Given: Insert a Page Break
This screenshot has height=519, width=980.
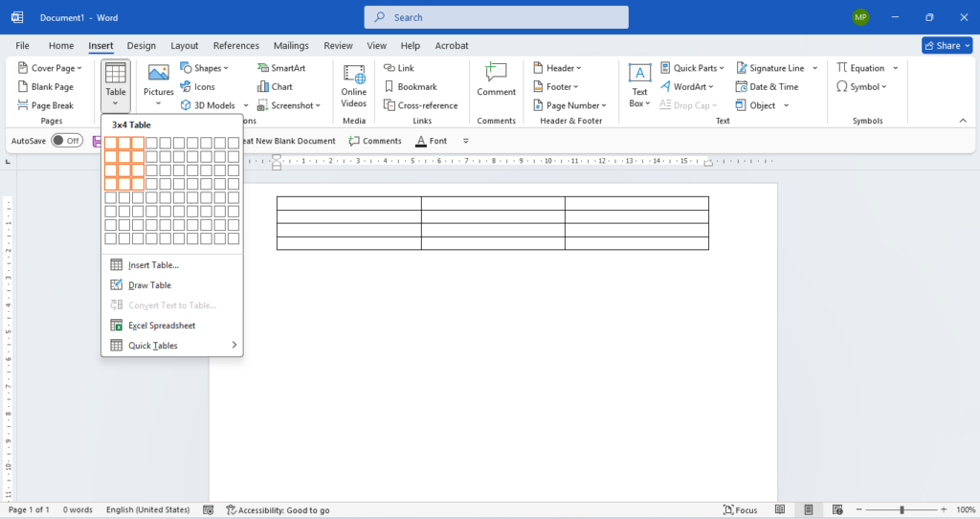Looking at the screenshot, I should tap(46, 105).
